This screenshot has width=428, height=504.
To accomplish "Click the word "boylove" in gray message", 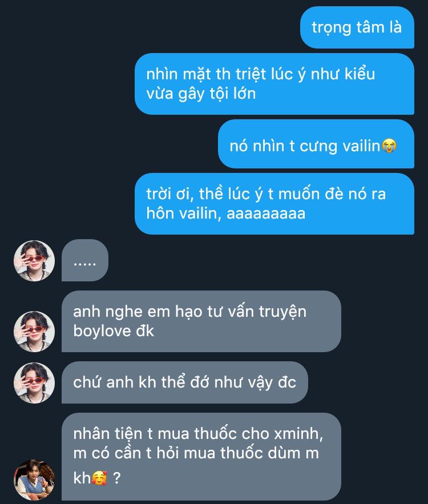I will pos(102,330).
